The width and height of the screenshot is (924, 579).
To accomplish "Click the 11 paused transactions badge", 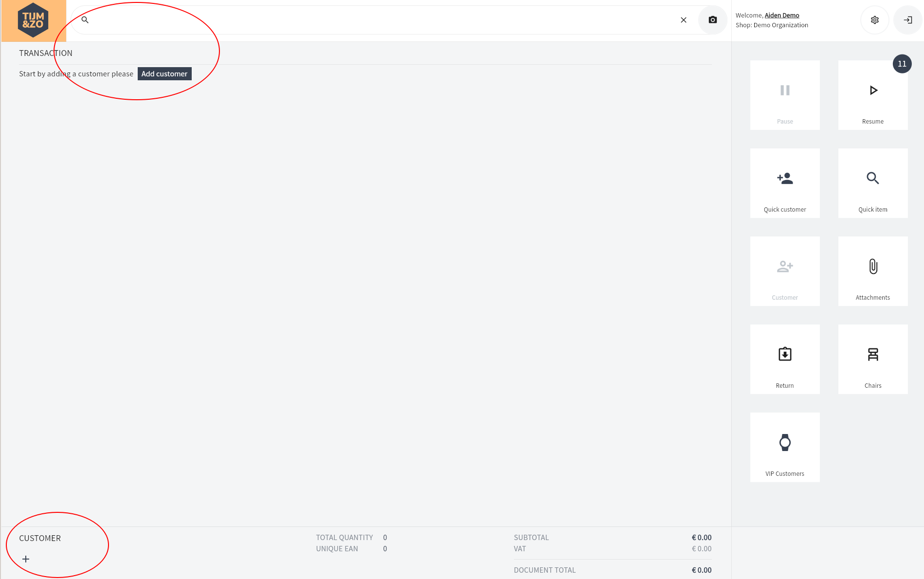I will [902, 64].
